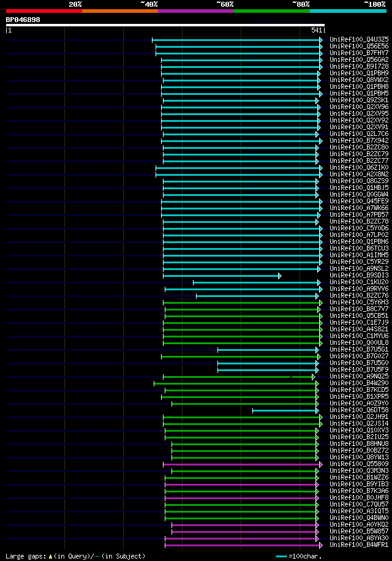Select the UniRef100_Q00UL8 label
The image size is (392, 561).
(x=359, y=343)
